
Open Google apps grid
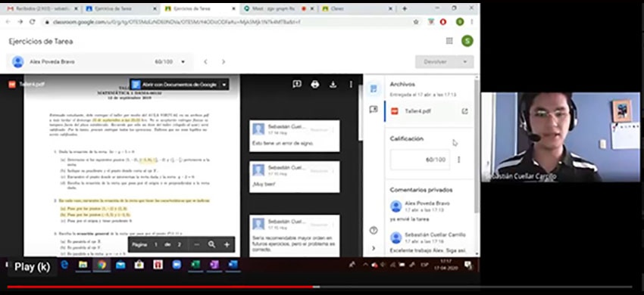449,41
